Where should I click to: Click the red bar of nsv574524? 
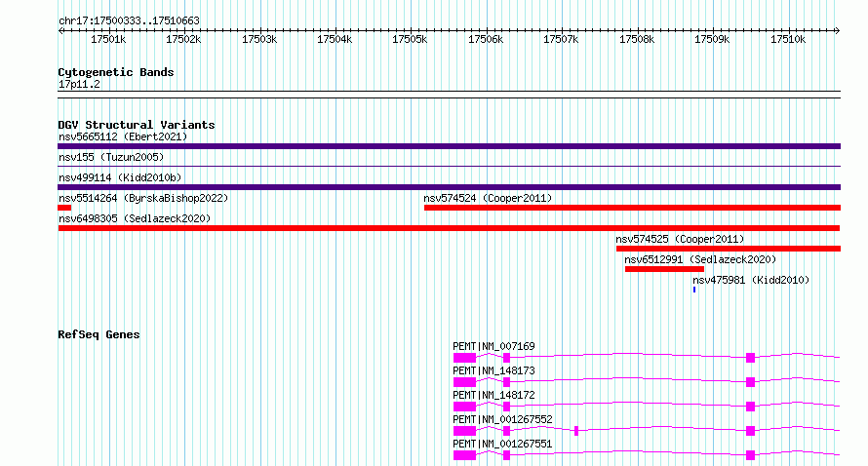point(632,208)
